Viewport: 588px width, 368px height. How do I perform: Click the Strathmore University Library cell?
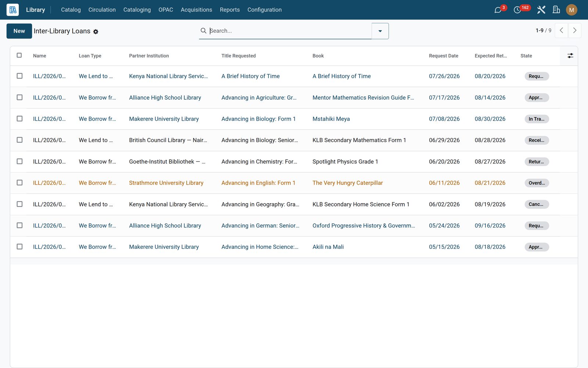pyautogui.click(x=166, y=183)
